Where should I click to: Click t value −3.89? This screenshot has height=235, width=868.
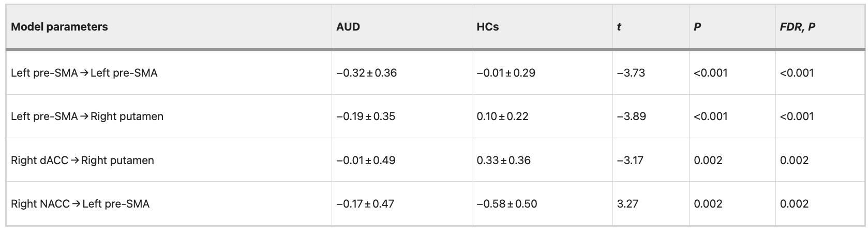(631, 116)
